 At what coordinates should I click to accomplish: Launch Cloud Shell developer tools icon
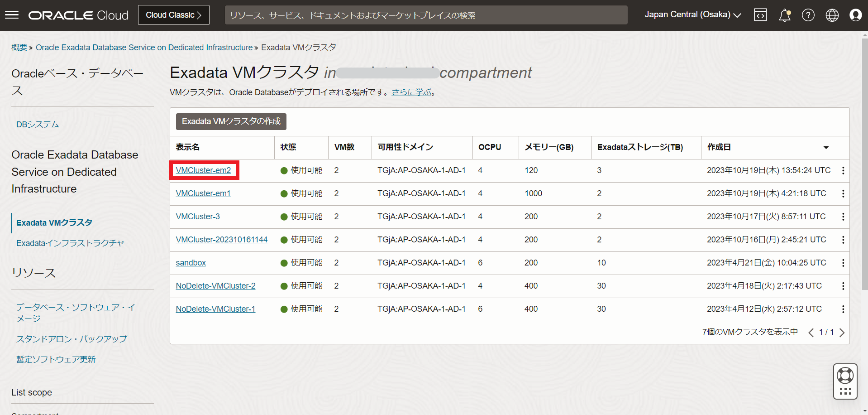(760, 15)
